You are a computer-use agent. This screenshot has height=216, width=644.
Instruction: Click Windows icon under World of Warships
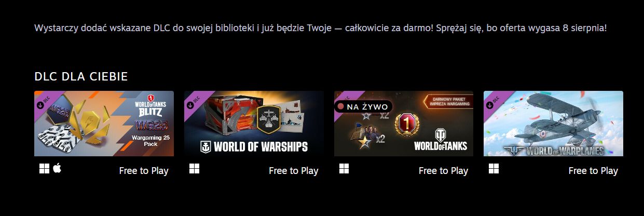[x=194, y=169]
